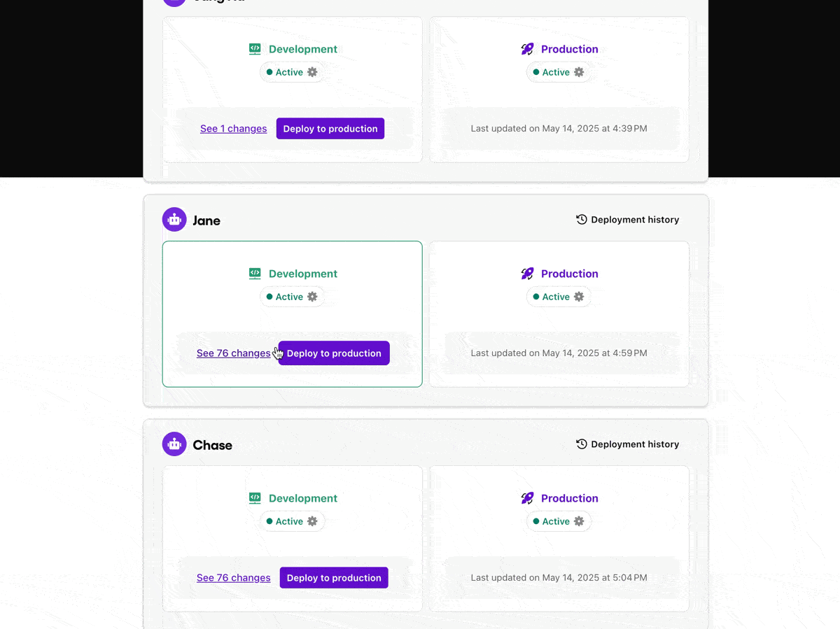Open the See 76 changes link for Jane

tap(233, 353)
